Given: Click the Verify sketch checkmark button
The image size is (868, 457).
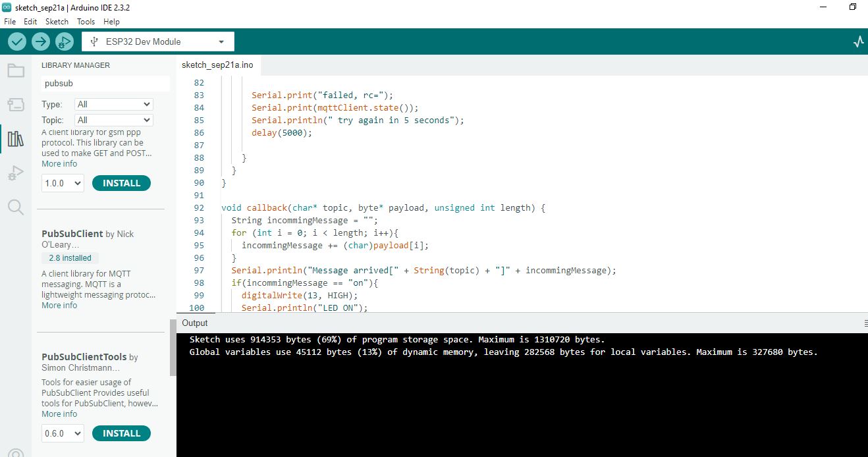Looking at the screenshot, I should [x=17, y=41].
